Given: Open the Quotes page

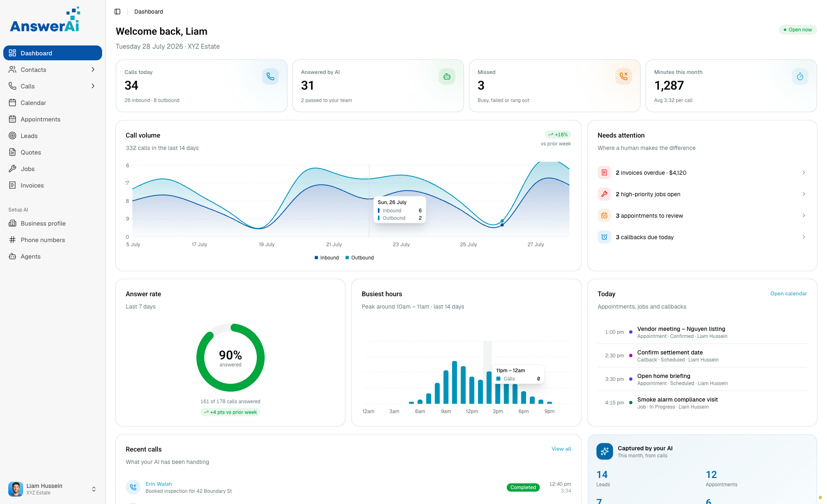Looking at the screenshot, I should pos(53,152).
